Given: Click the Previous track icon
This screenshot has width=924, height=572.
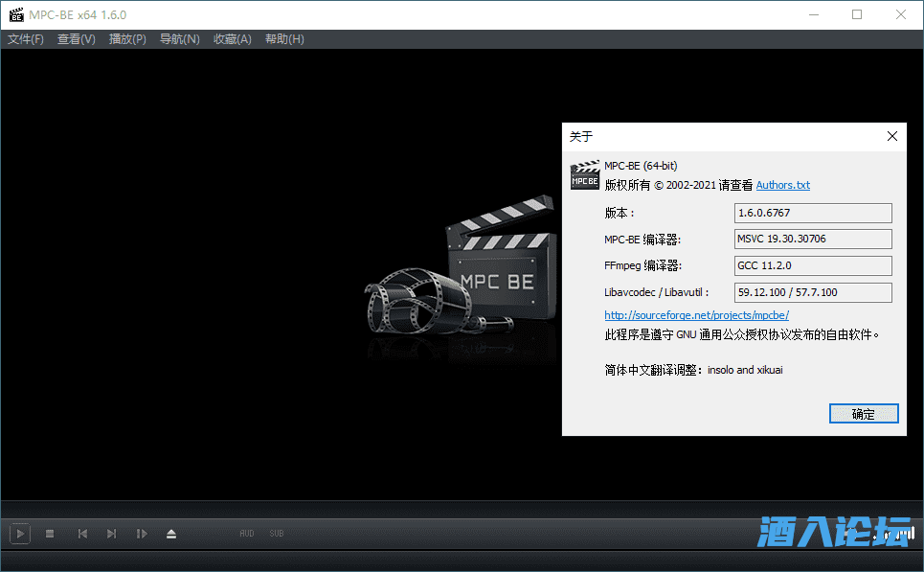Looking at the screenshot, I should pos(82,534).
